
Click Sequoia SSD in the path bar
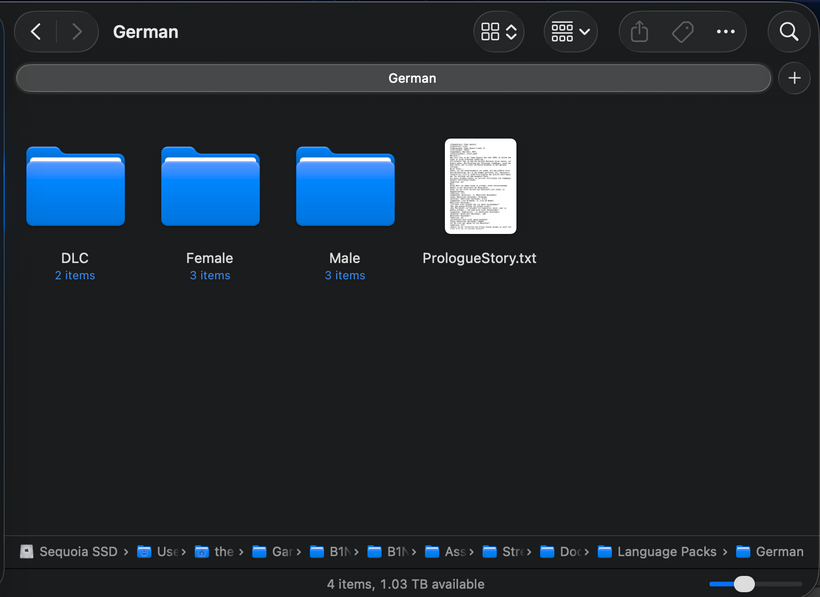(78, 551)
